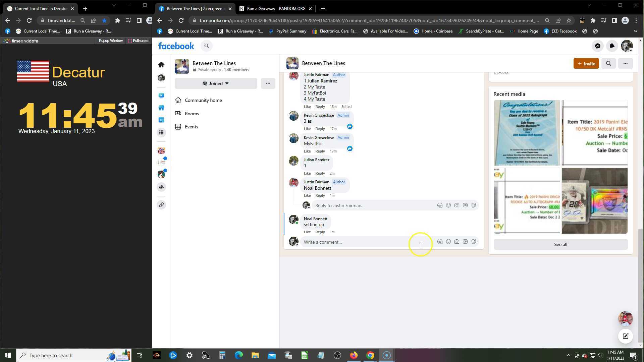Toggle Popup Window on timeanddate
644x362 pixels.
pos(110,41)
